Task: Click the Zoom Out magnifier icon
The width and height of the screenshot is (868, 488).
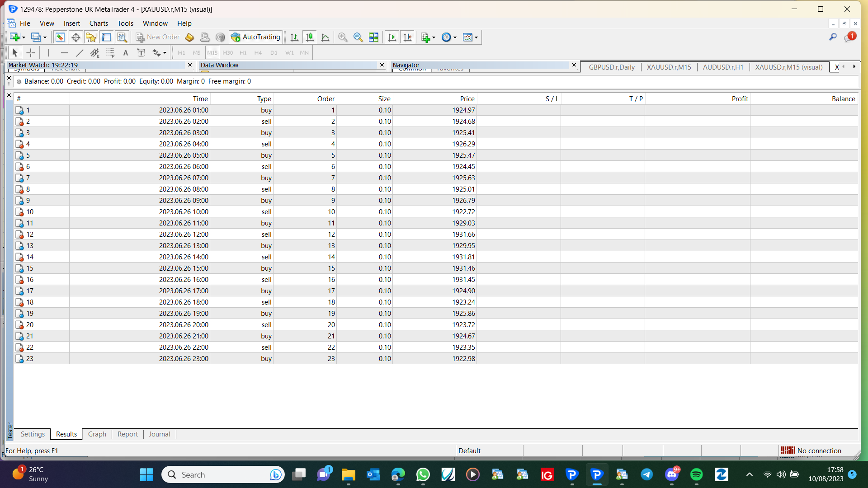Action: click(358, 38)
